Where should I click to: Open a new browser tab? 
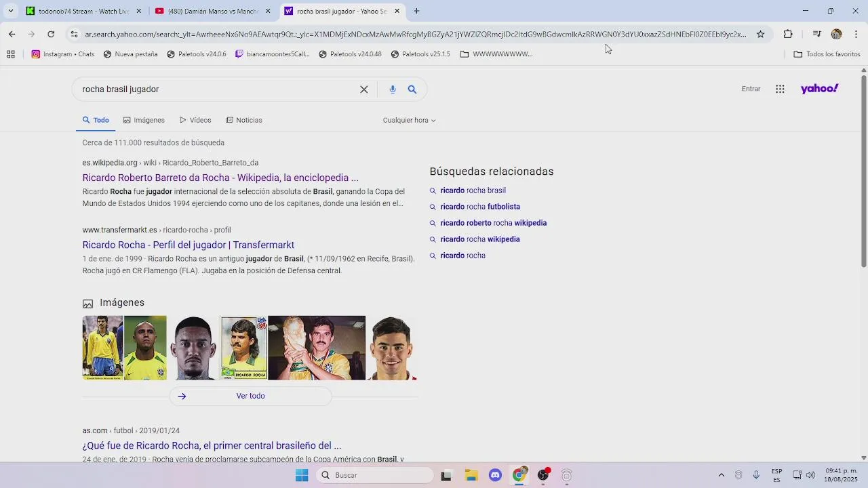pos(416,11)
